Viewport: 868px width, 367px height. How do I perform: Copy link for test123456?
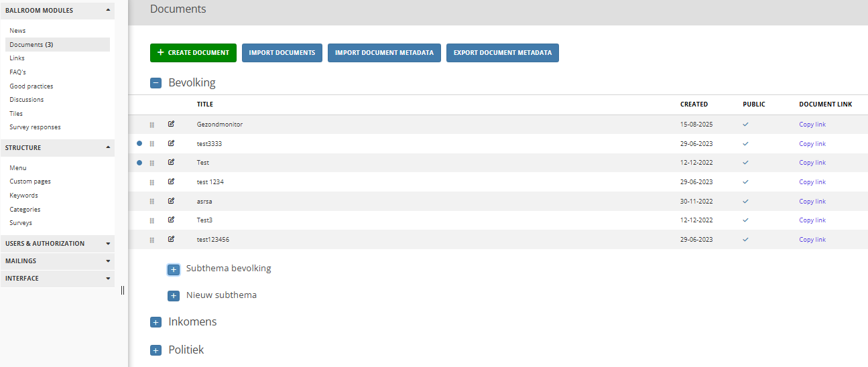(812, 240)
